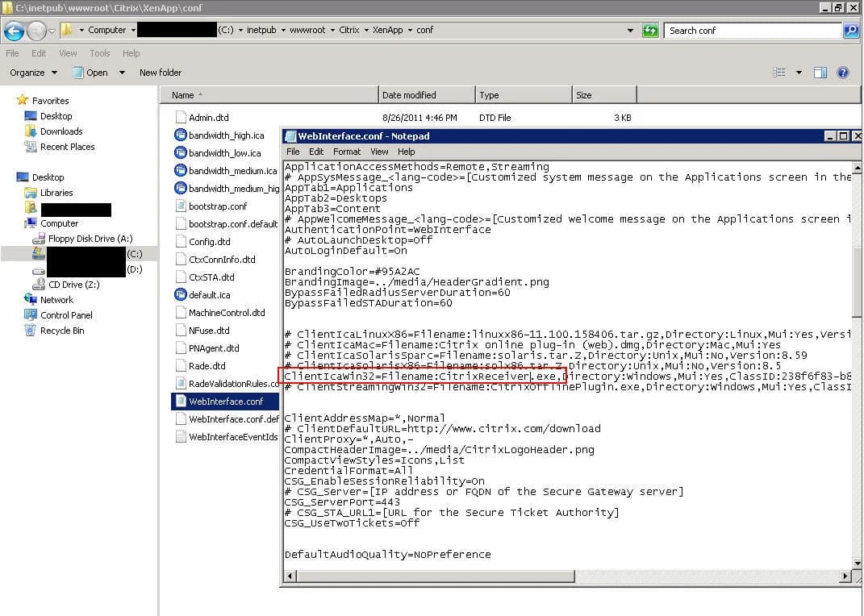Select bandwidth_low.ica file icon
Screen dimensions: 864x616
180,152
